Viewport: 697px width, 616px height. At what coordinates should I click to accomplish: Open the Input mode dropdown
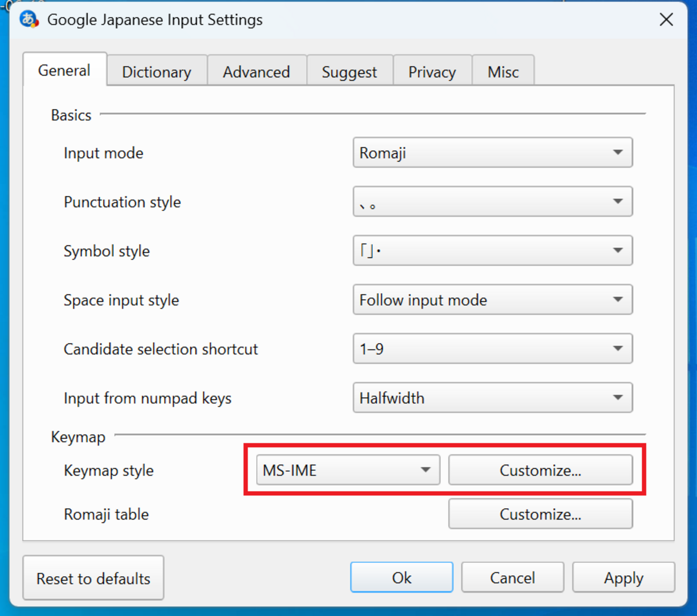492,153
